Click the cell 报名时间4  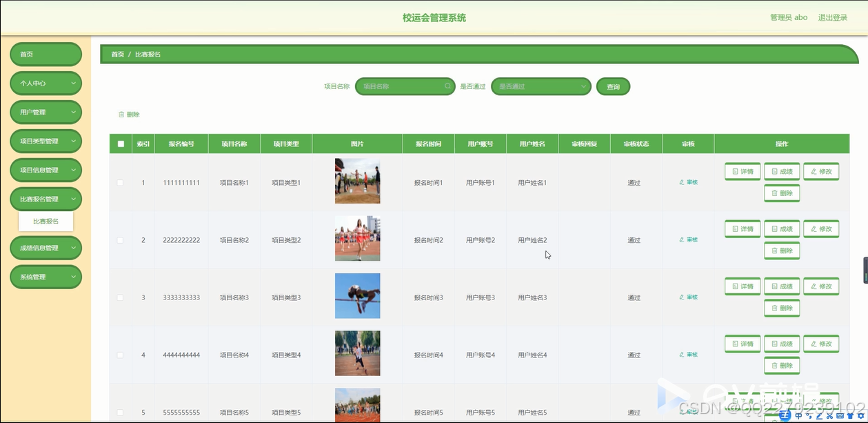tap(428, 355)
